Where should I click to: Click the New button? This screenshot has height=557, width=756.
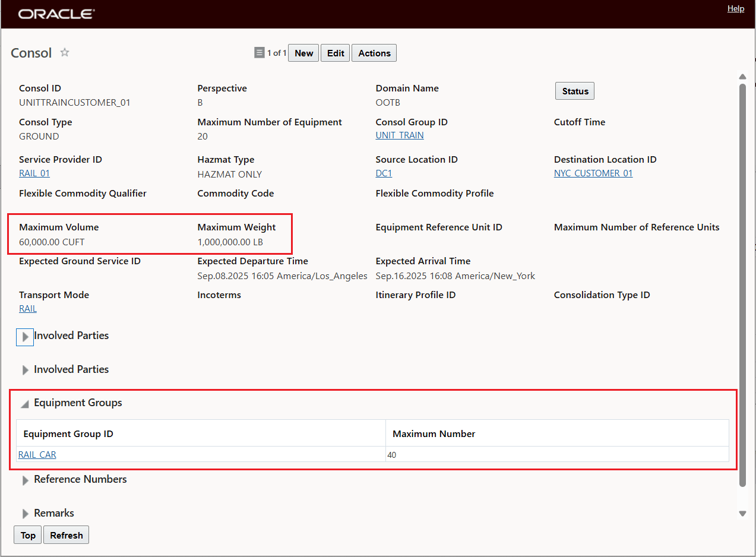[303, 53]
